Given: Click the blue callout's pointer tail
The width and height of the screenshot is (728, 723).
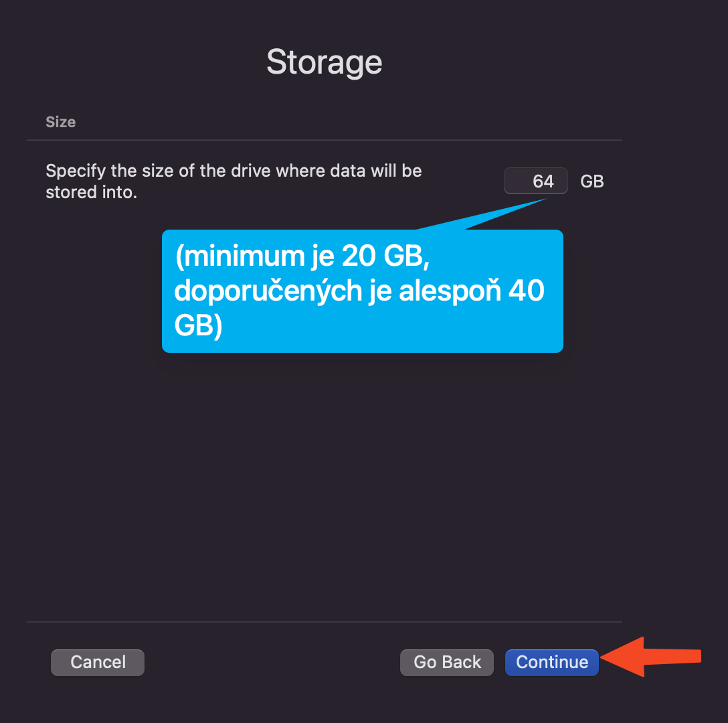Looking at the screenshot, I should point(483,214).
